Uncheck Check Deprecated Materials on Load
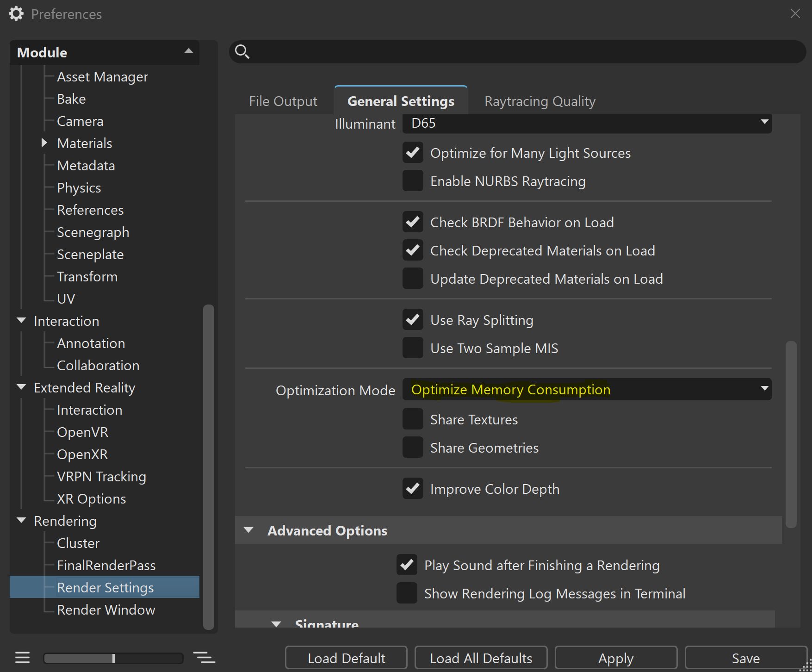This screenshot has height=672, width=812. tap(413, 250)
